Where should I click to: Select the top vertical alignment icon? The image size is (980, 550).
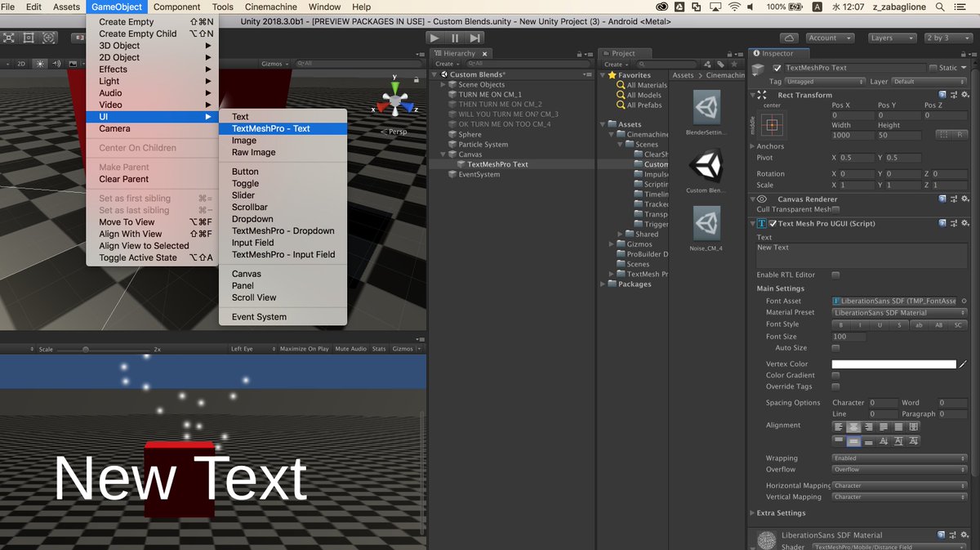pyautogui.click(x=839, y=441)
